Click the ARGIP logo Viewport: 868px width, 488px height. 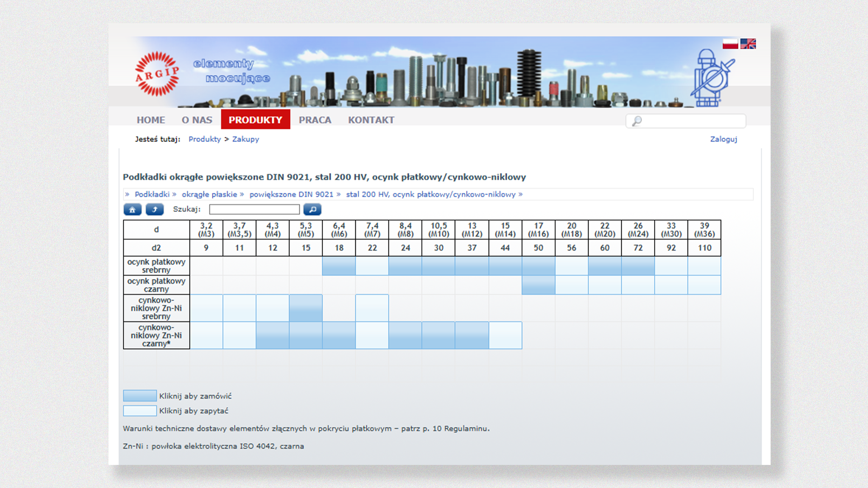point(157,74)
